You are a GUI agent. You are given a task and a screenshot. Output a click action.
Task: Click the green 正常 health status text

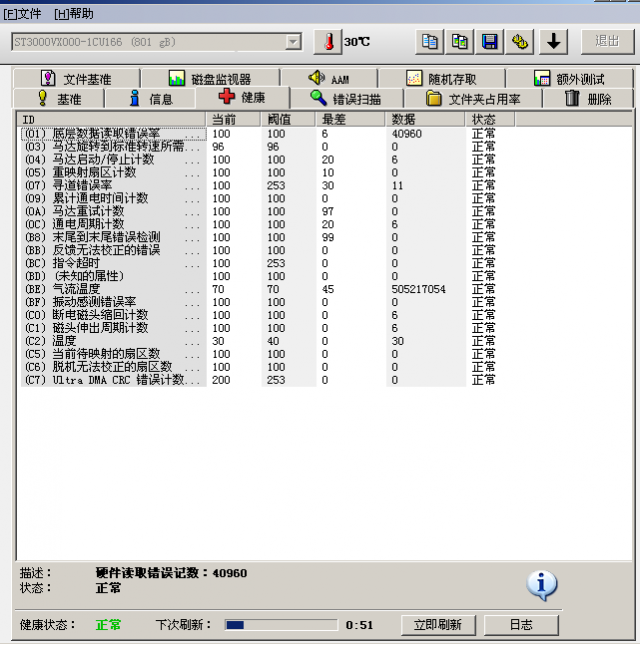coord(109,625)
